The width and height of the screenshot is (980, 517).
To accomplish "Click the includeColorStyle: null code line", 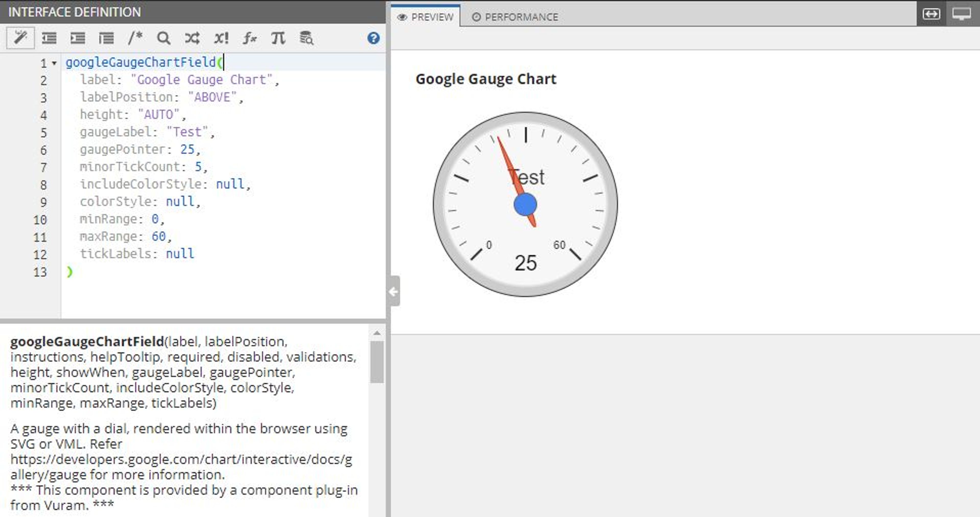I will pyautogui.click(x=165, y=184).
